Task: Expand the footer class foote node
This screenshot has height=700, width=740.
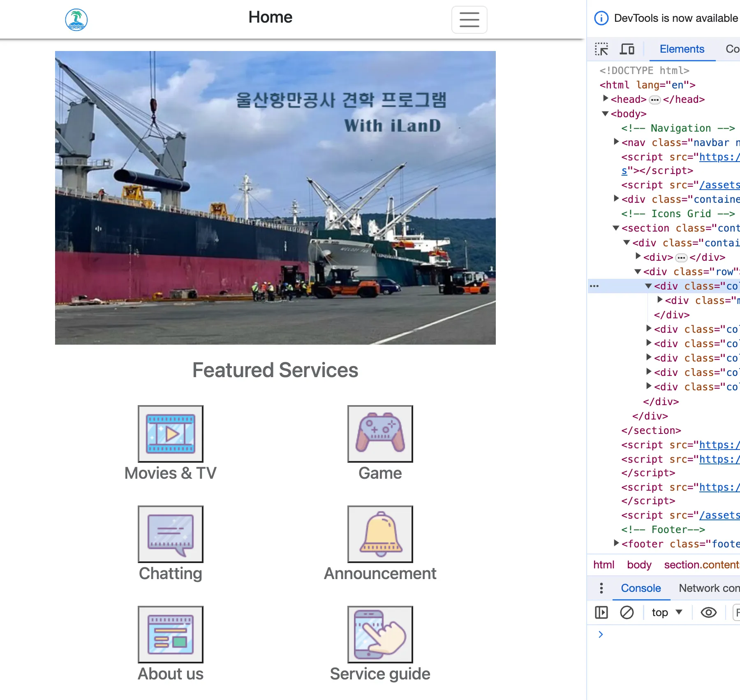Action: (616, 543)
